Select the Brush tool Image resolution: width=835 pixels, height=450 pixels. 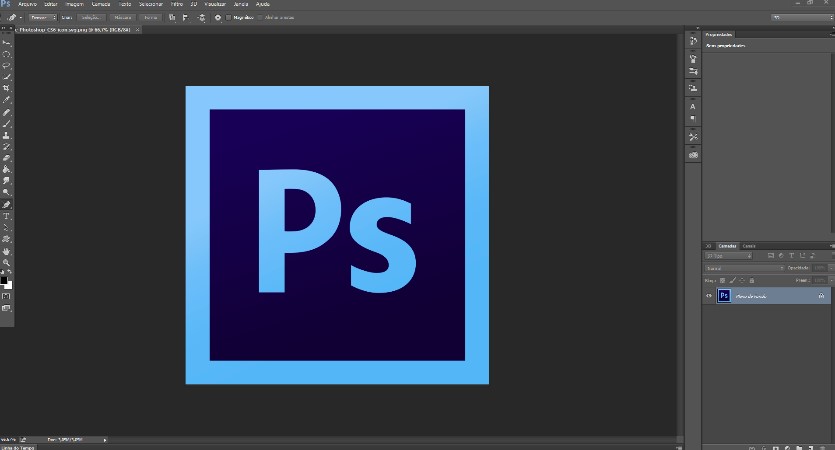tap(6, 124)
